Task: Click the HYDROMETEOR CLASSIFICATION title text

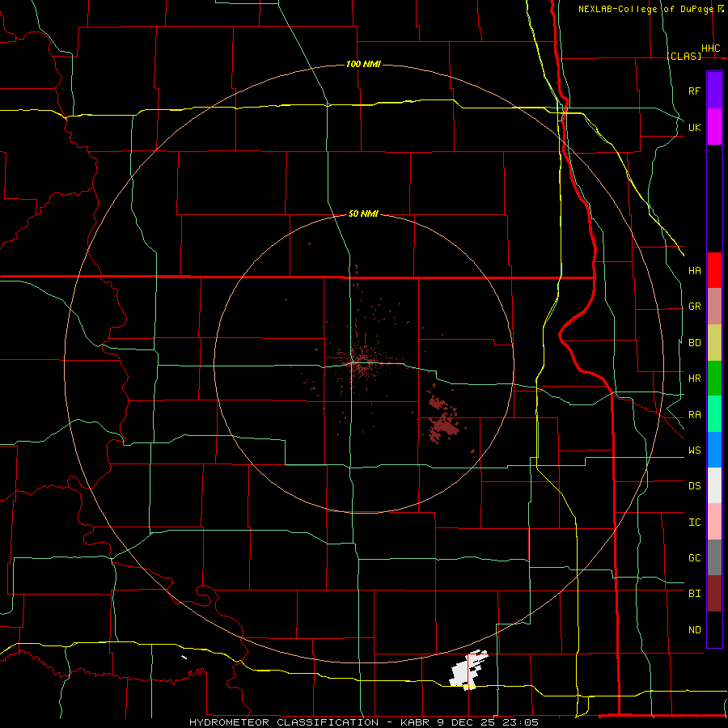Action: [284, 722]
